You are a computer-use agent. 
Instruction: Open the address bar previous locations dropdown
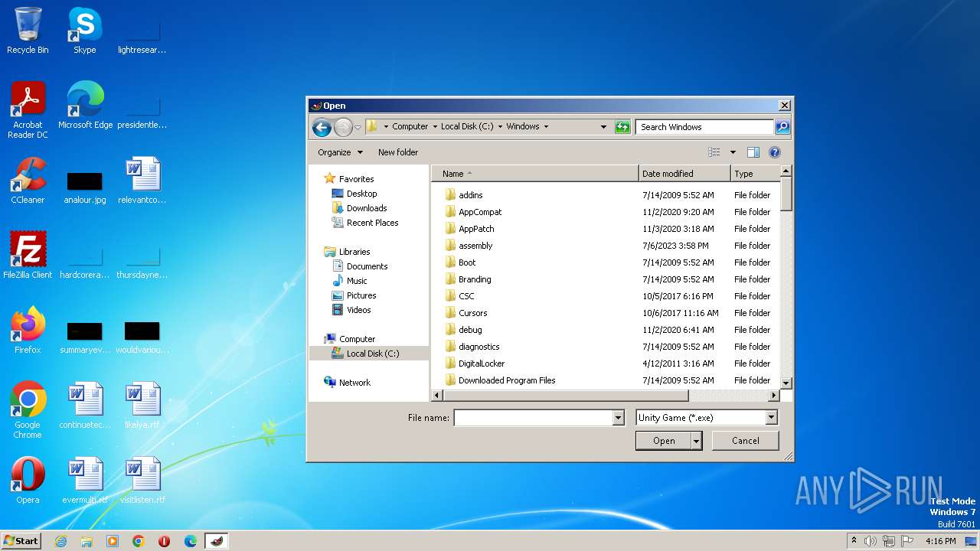click(x=603, y=127)
